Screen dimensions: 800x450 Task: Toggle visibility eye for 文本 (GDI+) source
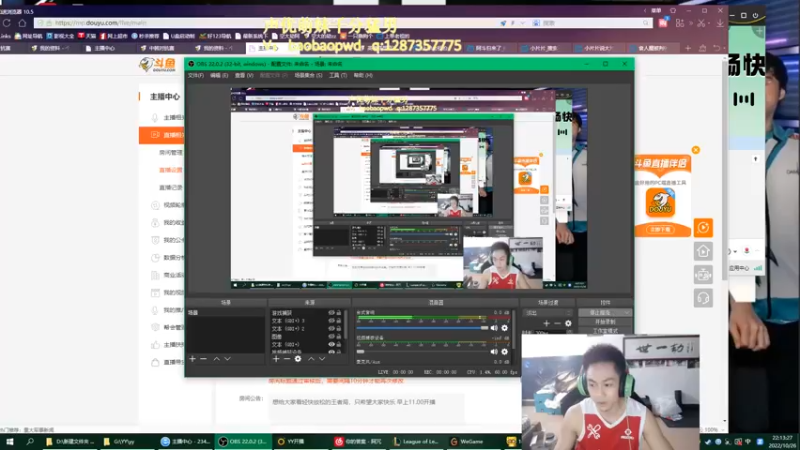click(x=331, y=344)
